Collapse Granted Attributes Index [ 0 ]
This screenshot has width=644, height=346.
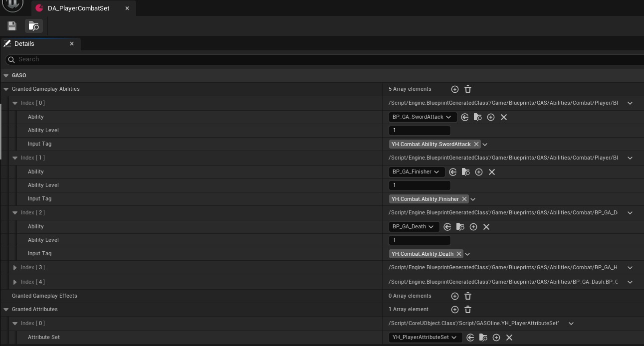(x=15, y=324)
